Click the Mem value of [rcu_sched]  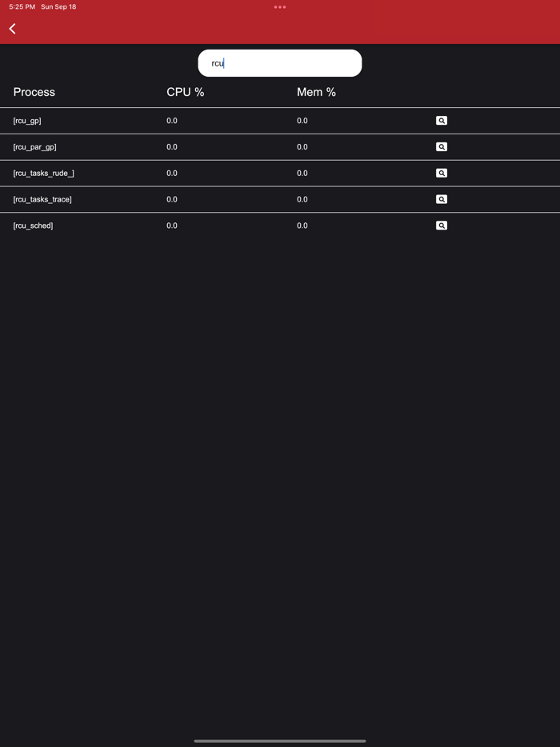pyautogui.click(x=302, y=226)
